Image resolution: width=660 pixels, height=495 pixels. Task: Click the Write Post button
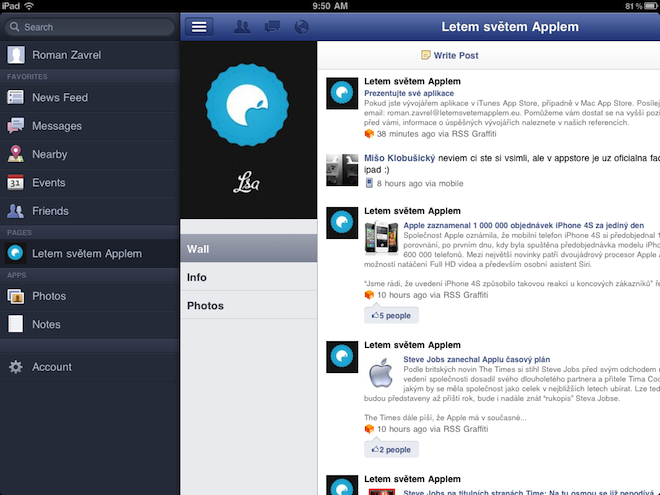(x=450, y=55)
